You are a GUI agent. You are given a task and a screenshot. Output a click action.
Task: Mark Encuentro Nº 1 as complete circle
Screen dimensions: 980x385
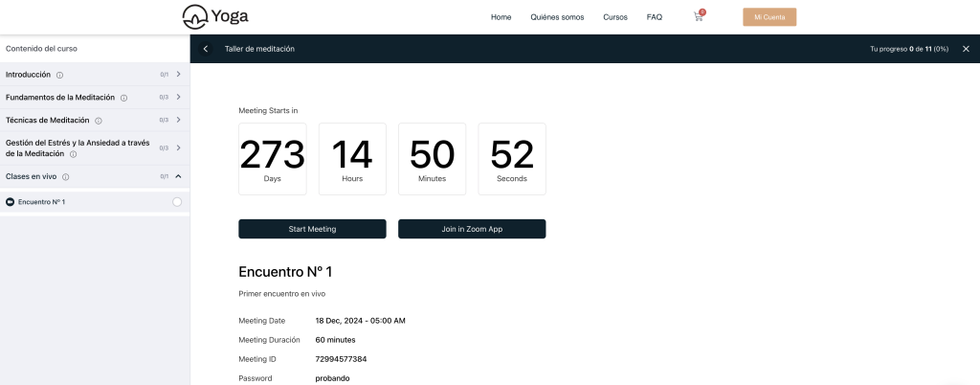point(177,202)
